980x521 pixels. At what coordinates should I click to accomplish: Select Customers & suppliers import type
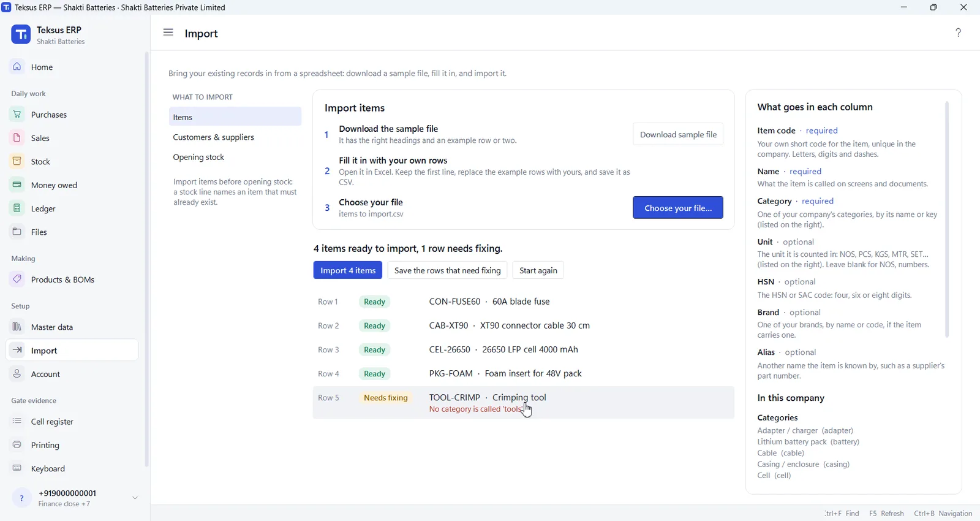coord(235,137)
